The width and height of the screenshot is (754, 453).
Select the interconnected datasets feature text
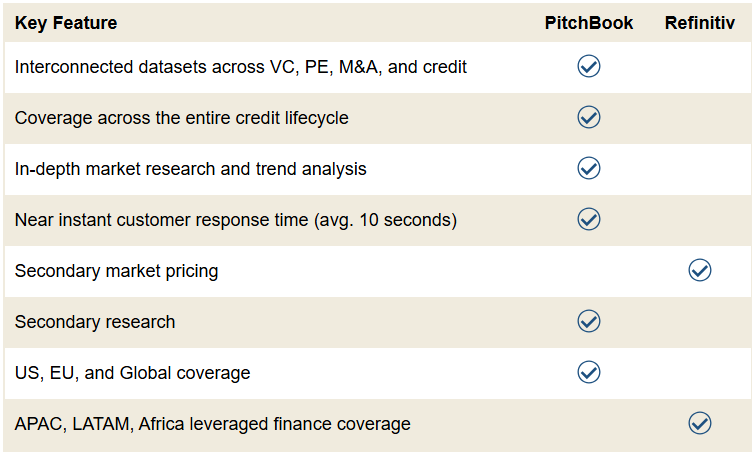[x=241, y=67]
